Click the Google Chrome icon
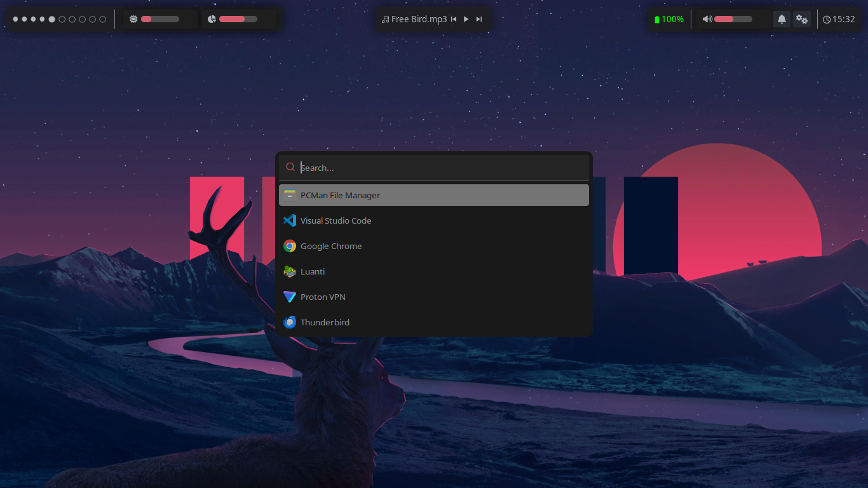Viewport: 868px width, 488px height. [x=290, y=246]
